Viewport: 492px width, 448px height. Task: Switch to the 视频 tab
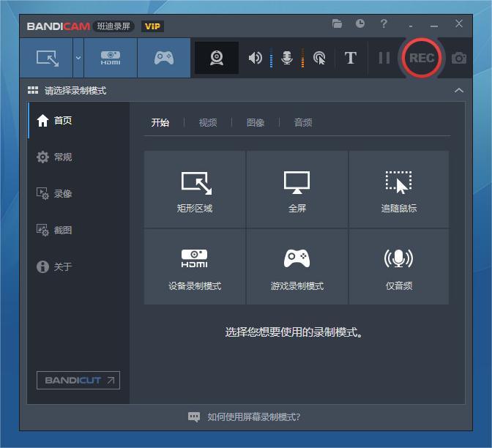point(208,122)
